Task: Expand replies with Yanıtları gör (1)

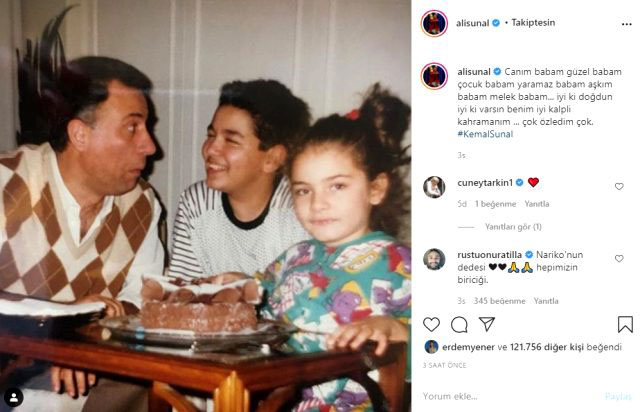Action: coord(513,227)
